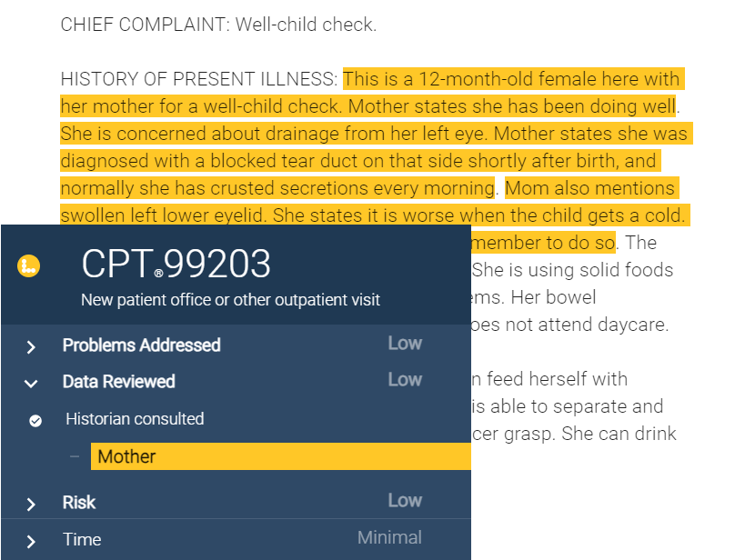Toggle the HPI text highlighting
Viewport: 745px width, 560px height.
pyautogui.click(x=364, y=133)
